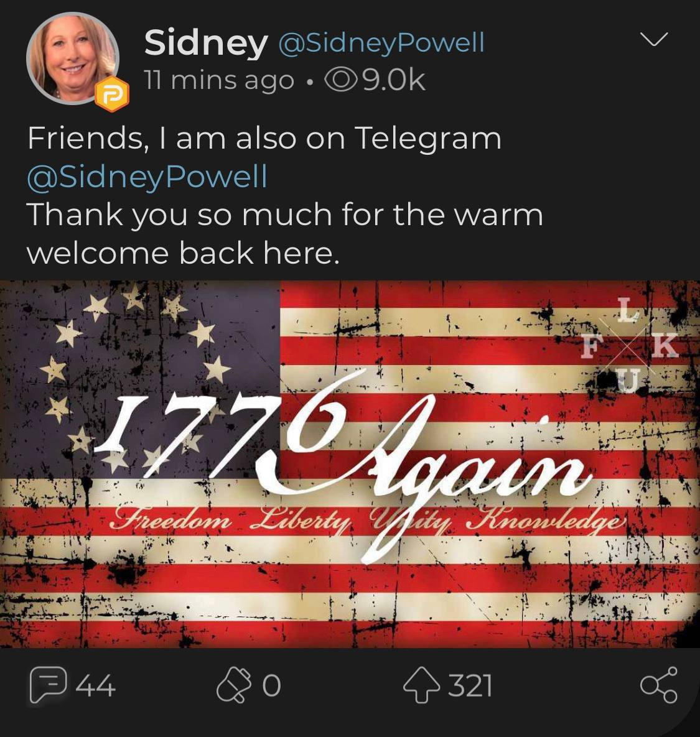Follow the @SidneyPowell mention in the post text
The width and height of the screenshot is (700, 737).
pos(147,176)
